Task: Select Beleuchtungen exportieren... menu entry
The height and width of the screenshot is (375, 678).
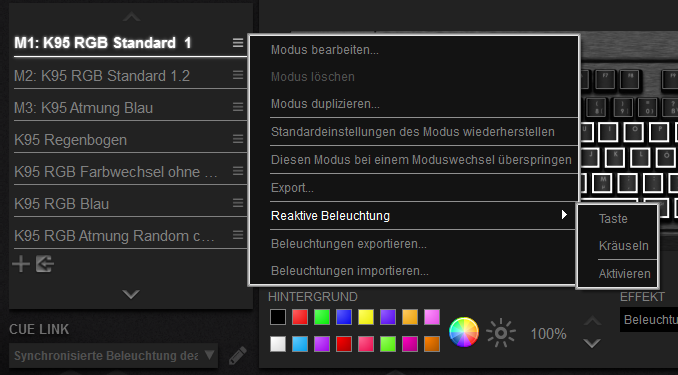Action: (x=349, y=244)
